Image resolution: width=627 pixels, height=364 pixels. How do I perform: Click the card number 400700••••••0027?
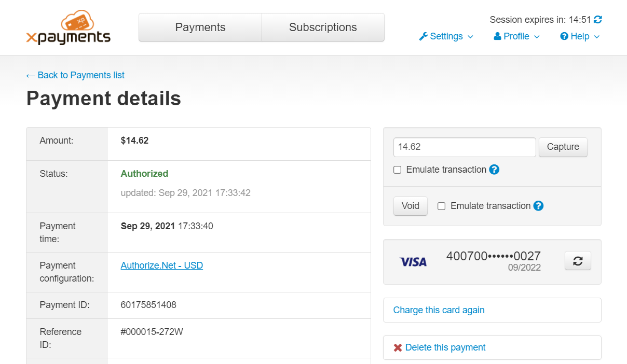pyautogui.click(x=494, y=256)
